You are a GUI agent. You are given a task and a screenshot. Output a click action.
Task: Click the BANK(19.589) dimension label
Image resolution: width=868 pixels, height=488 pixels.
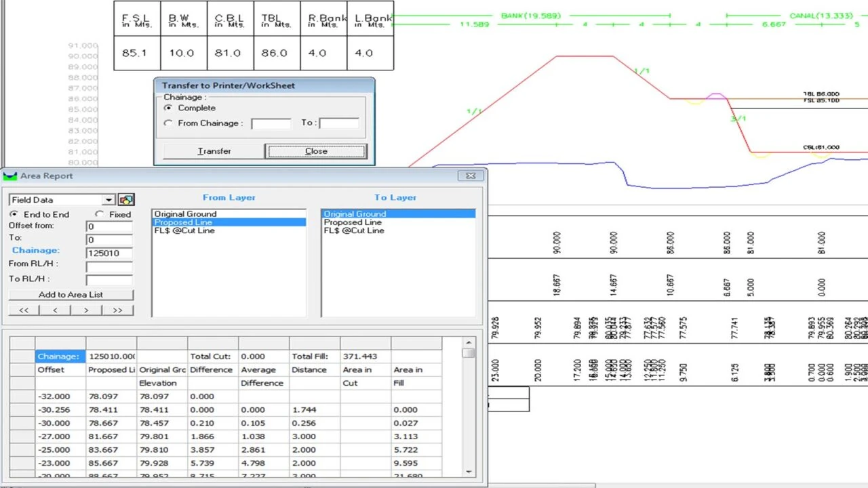click(531, 15)
